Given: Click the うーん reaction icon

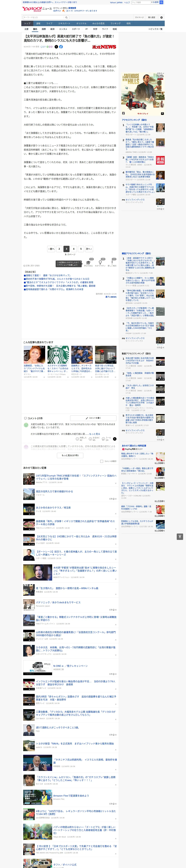Looking at the screenshot, I should [x=104, y=439].
